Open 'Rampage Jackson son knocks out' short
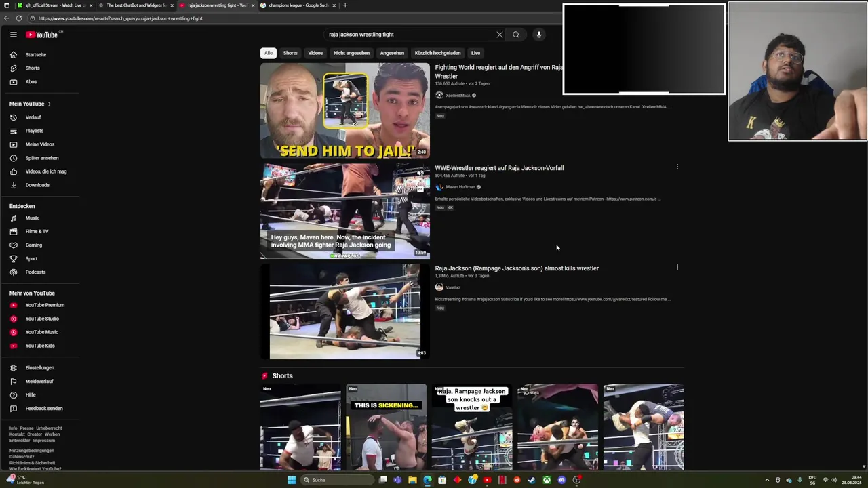 pos(472,427)
